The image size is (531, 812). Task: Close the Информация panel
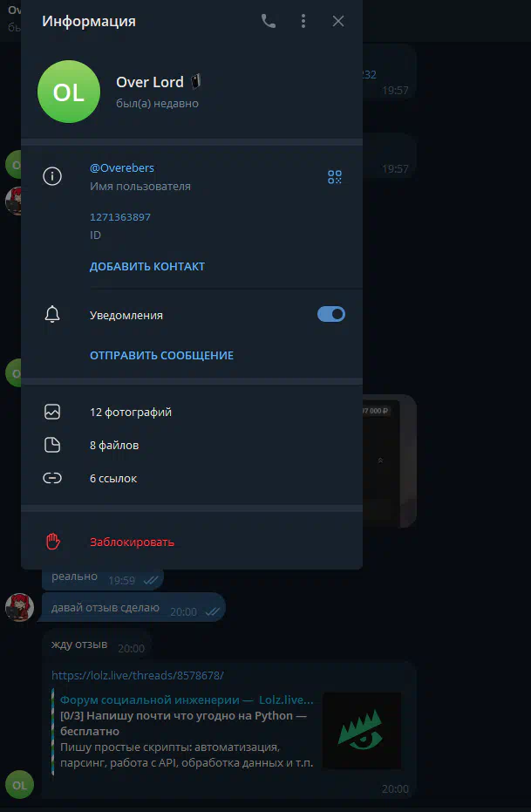(x=338, y=21)
